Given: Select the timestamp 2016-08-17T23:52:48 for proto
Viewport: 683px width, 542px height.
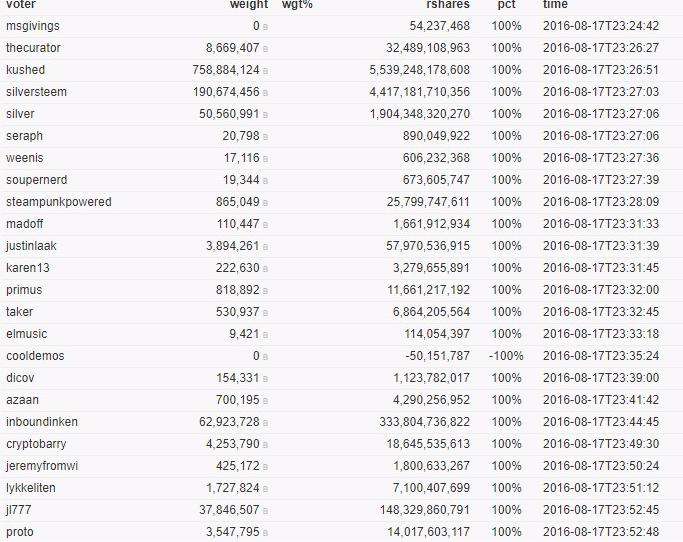Looking at the screenshot, I should click(601, 532).
